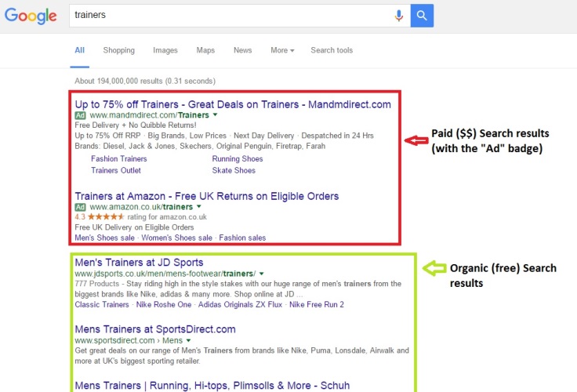This screenshot has width=577, height=392.
Task: Open the Men's Trainers at JD Sports result
Action: pos(139,263)
